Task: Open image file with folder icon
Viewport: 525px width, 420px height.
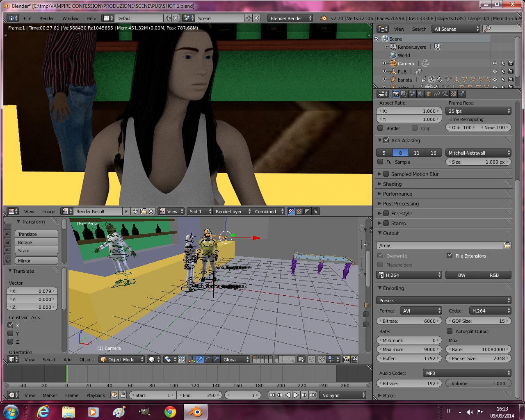Action: [x=143, y=211]
